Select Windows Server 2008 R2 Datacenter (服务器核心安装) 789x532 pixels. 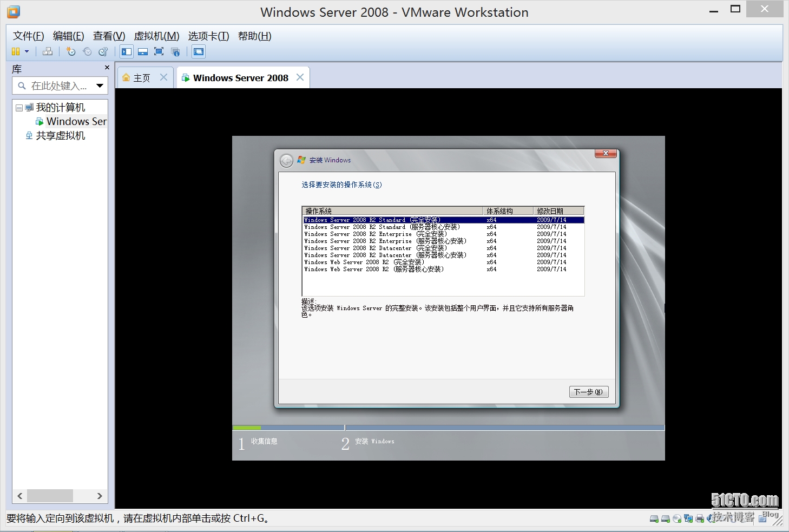pyautogui.click(x=443, y=255)
